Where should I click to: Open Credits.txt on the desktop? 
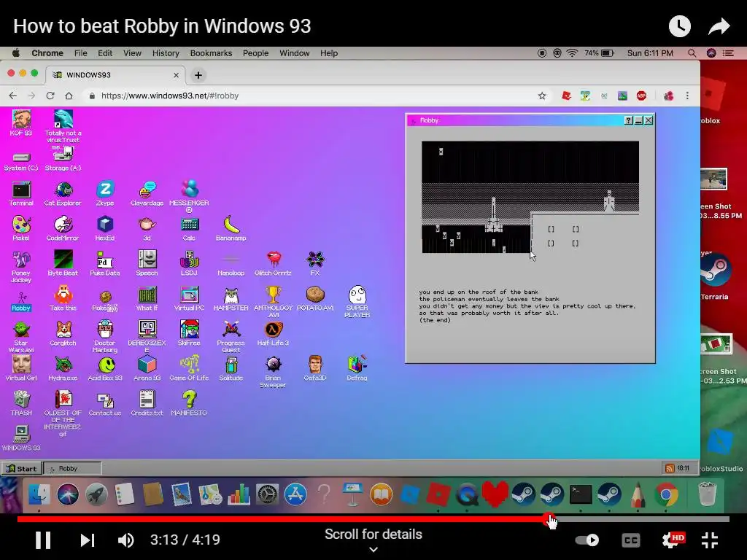(147, 403)
